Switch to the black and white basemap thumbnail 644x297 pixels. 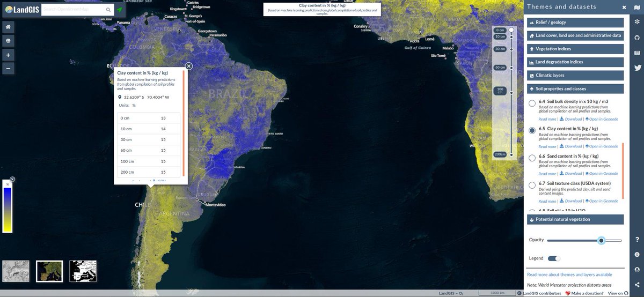click(83, 271)
